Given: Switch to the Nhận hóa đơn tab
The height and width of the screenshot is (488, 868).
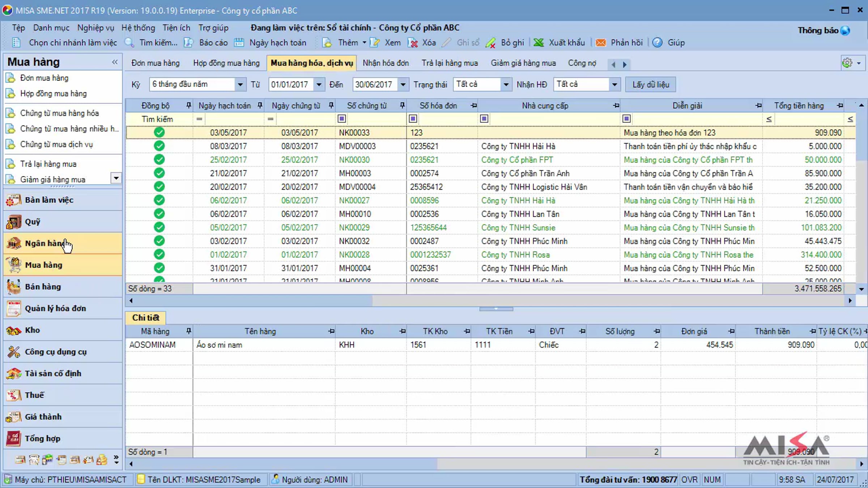Looking at the screenshot, I should click(x=386, y=63).
